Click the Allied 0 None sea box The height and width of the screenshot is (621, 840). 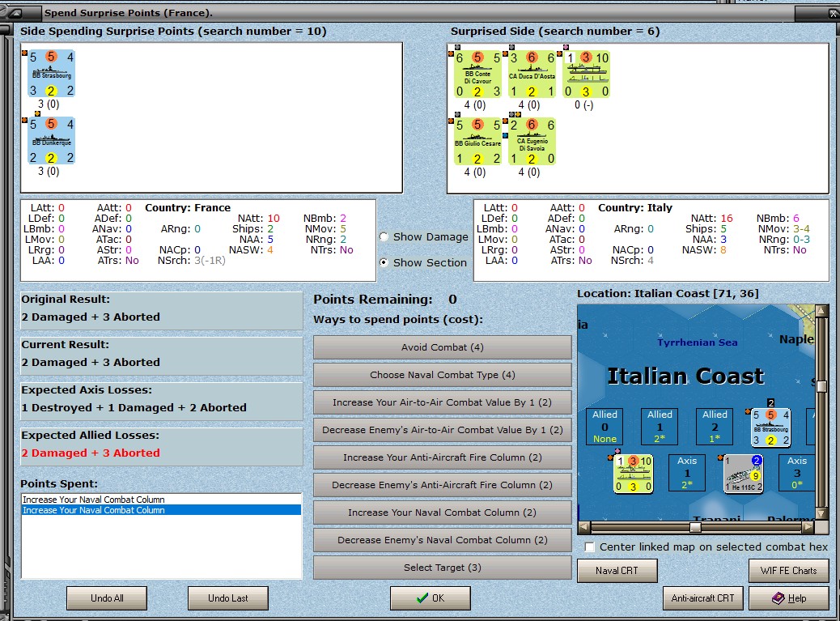click(x=605, y=427)
